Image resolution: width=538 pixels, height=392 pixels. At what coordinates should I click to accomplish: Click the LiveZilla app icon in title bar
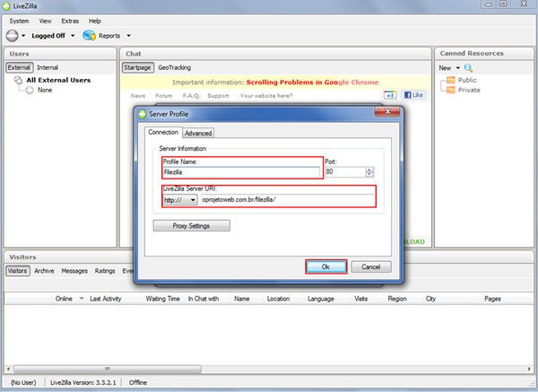(6, 6)
